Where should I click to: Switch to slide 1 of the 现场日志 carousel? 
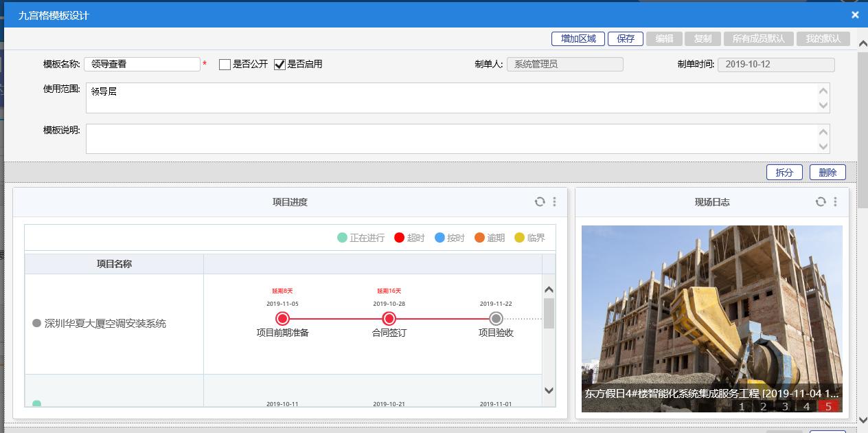pos(742,406)
